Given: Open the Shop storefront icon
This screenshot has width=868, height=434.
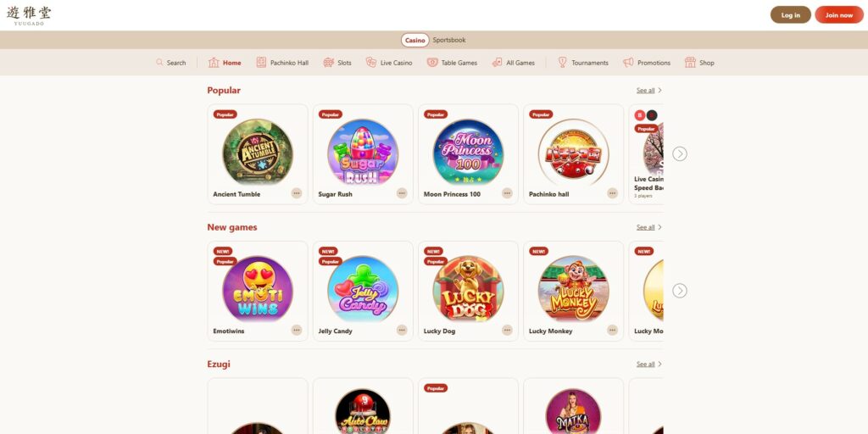Looking at the screenshot, I should point(690,63).
